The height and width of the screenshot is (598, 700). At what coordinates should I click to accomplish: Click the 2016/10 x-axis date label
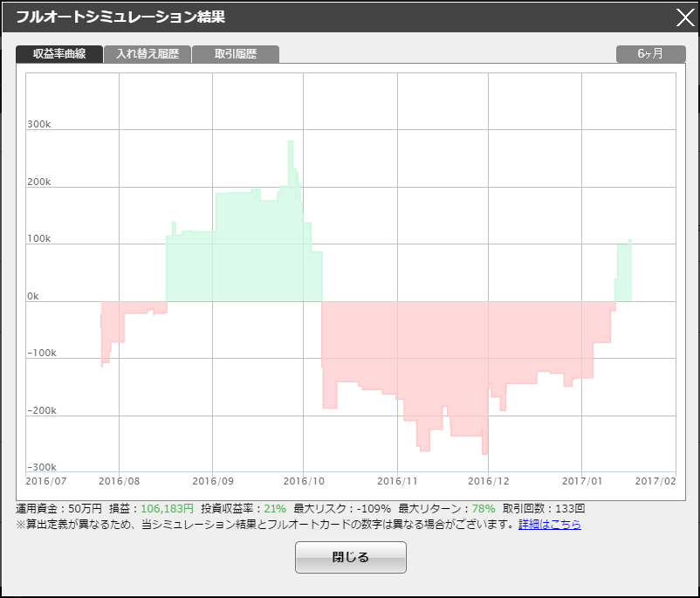[304, 481]
